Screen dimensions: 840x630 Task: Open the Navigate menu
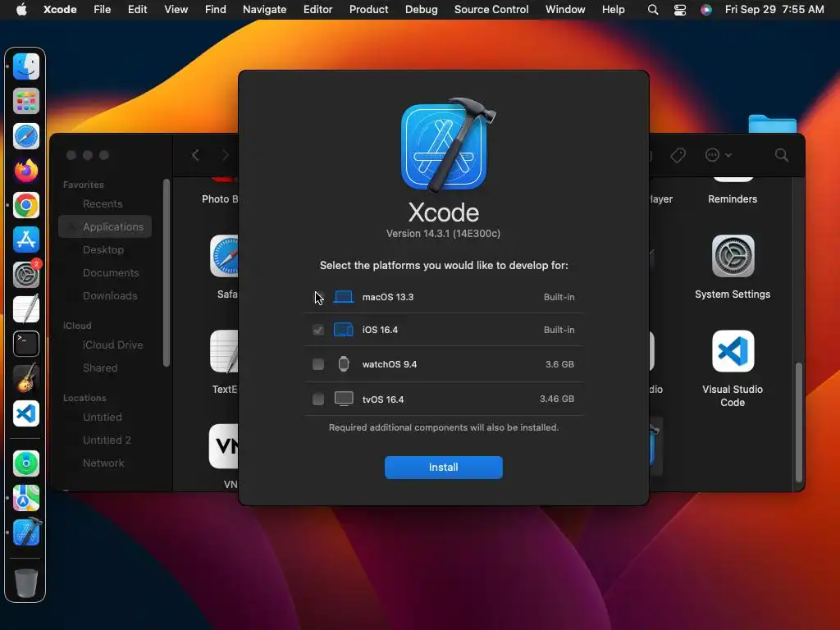click(x=264, y=10)
